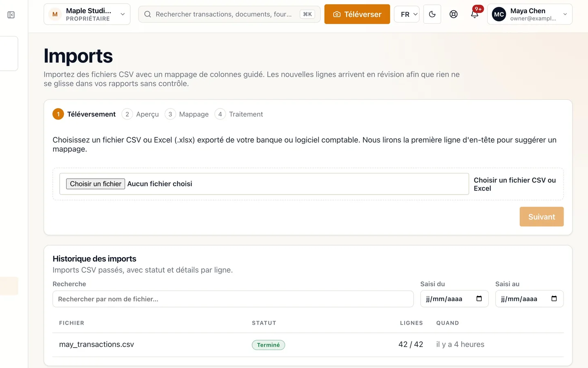Screen dimensions: 588x368
Task: Toggle the sidebar panel icon
Action: pos(11,15)
